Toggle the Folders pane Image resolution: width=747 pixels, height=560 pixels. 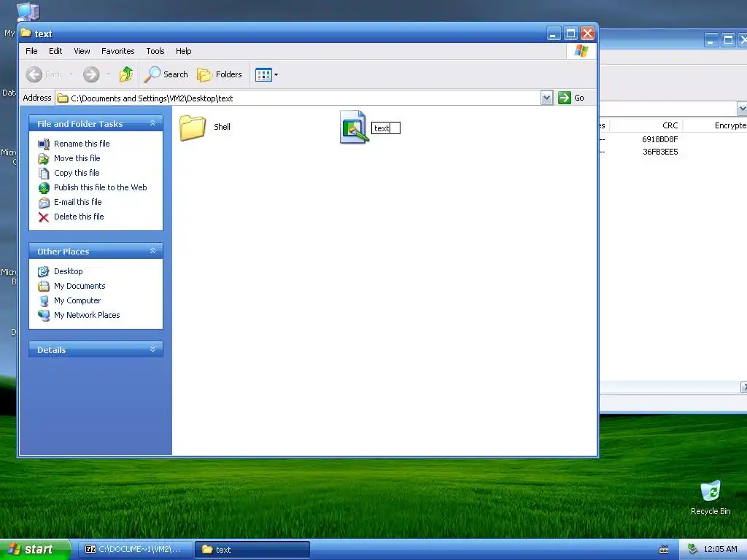(x=220, y=74)
